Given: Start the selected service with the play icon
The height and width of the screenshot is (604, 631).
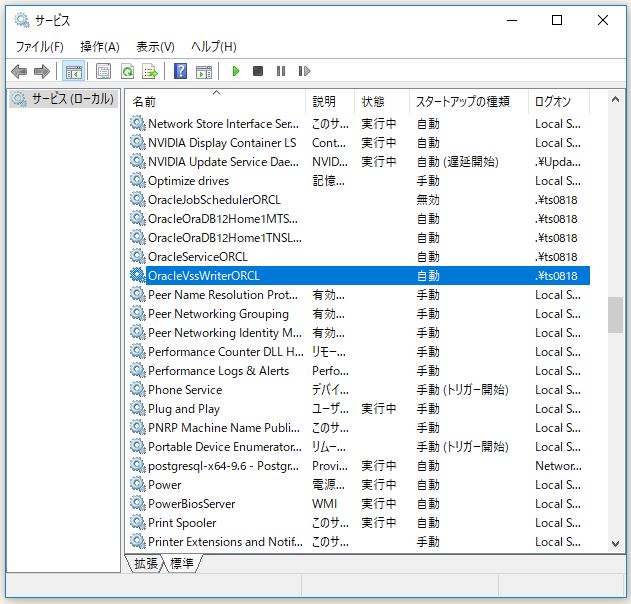Looking at the screenshot, I should (236, 72).
